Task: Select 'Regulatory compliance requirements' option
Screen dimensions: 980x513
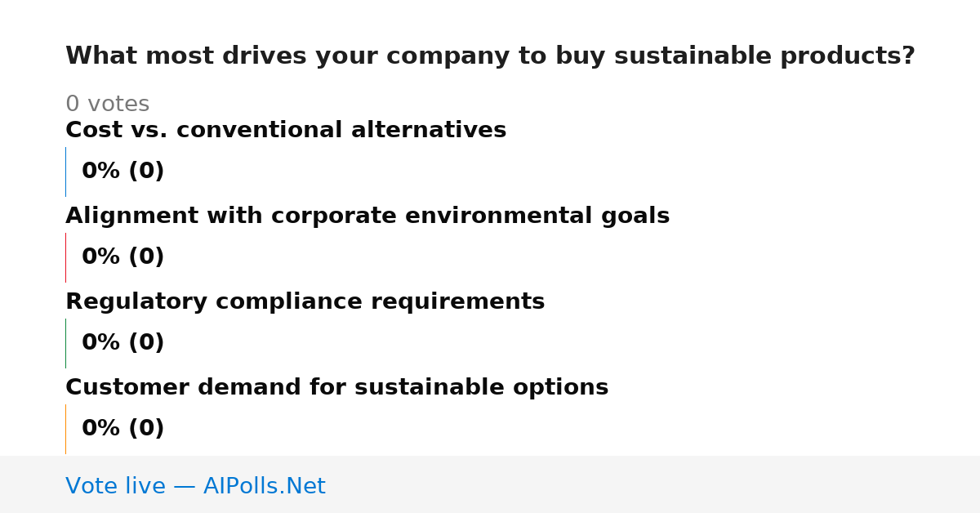Action: (305, 301)
